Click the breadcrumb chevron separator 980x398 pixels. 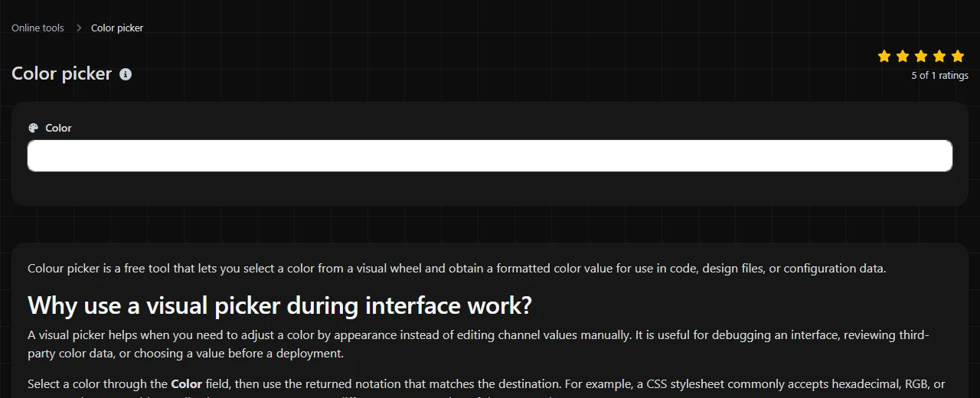click(79, 28)
